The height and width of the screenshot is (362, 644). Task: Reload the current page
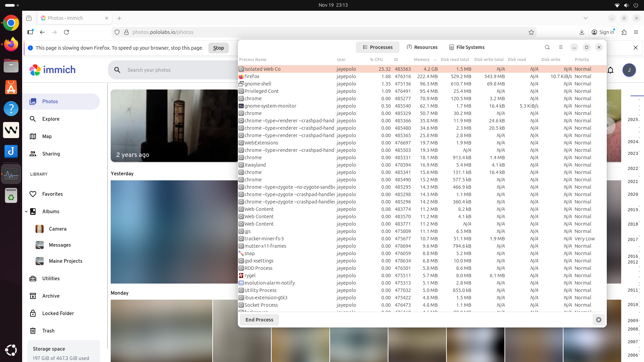[66, 32]
